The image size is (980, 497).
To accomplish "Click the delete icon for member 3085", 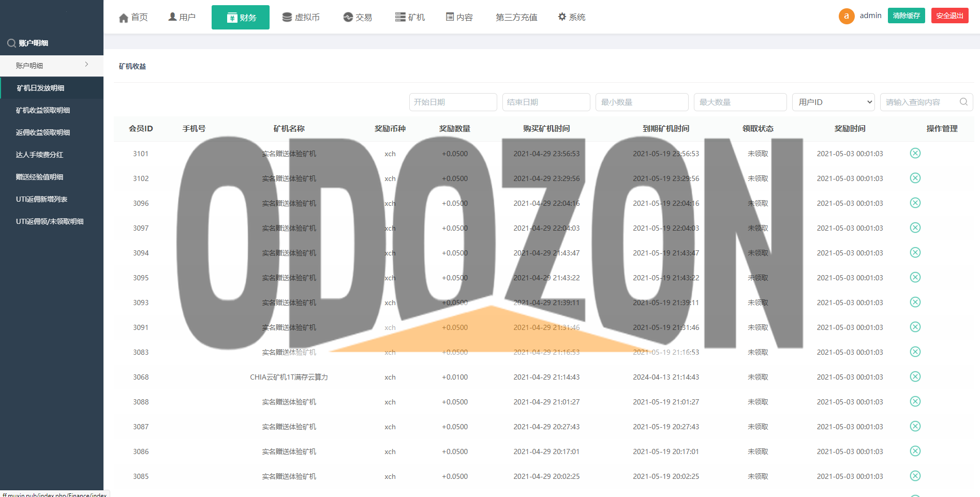I will 915,476.
